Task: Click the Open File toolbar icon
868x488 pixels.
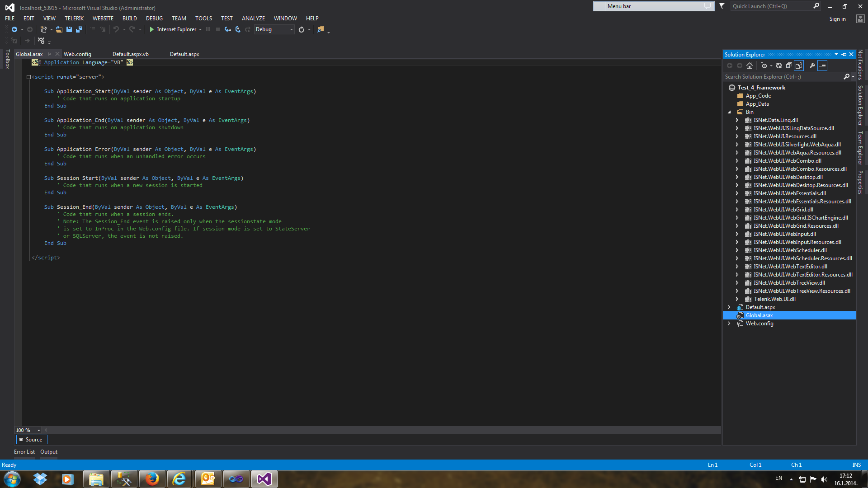Action: click(59, 29)
